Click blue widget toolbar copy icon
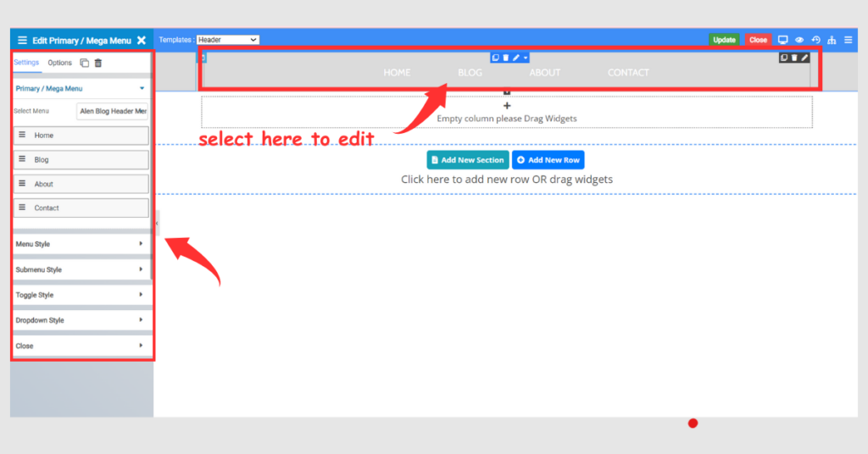868x454 pixels. pyautogui.click(x=495, y=58)
